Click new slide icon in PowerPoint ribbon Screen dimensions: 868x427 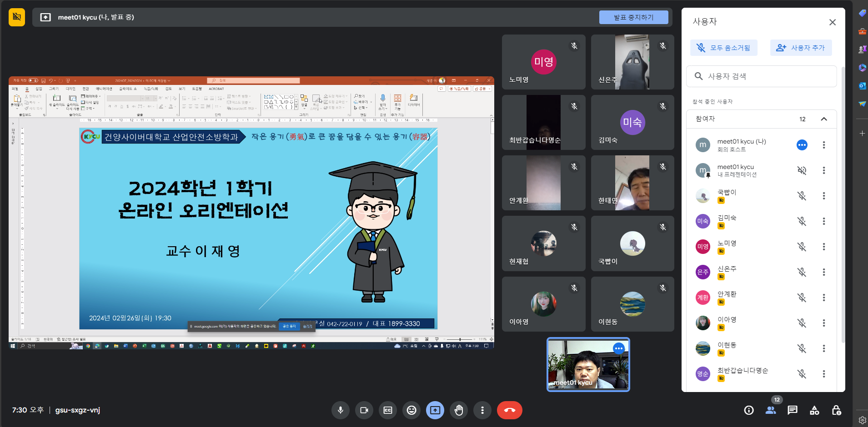coord(57,98)
